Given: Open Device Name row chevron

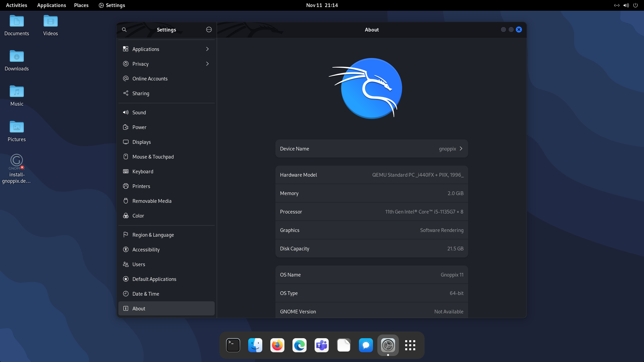Looking at the screenshot, I should 461,148.
